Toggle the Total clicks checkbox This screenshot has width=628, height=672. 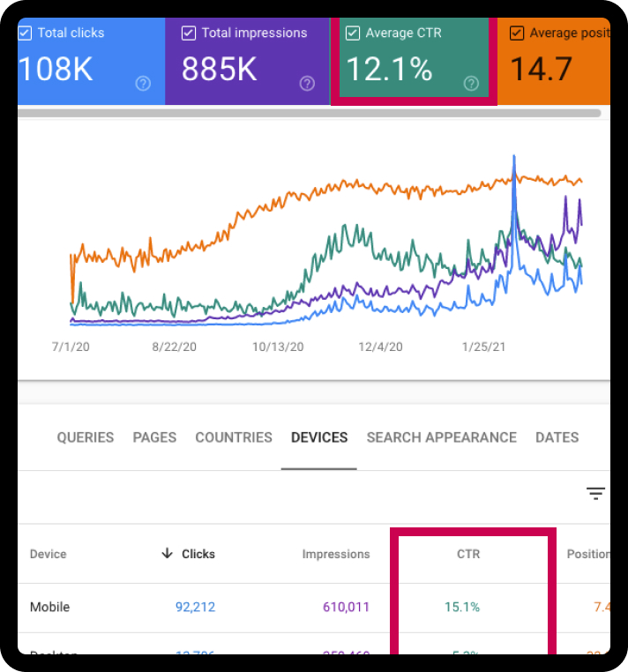coord(25,33)
